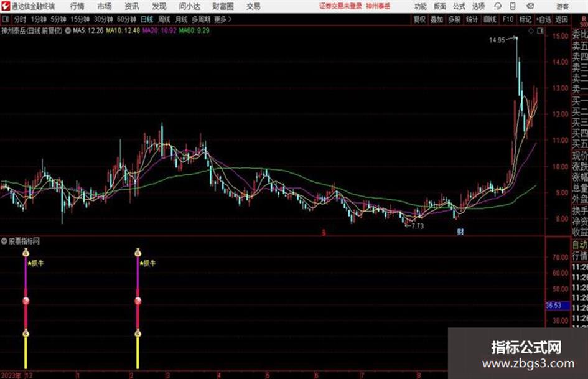Switch to the 5分钟 period tab
This screenshot has width=588, height=379.
click(58, 19)
